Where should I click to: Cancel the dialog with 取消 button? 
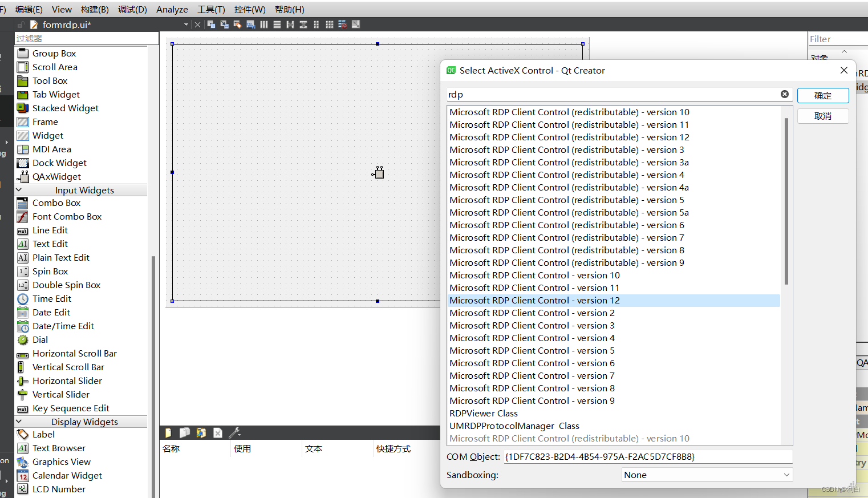pyautogui.click(x=823, y=116)
